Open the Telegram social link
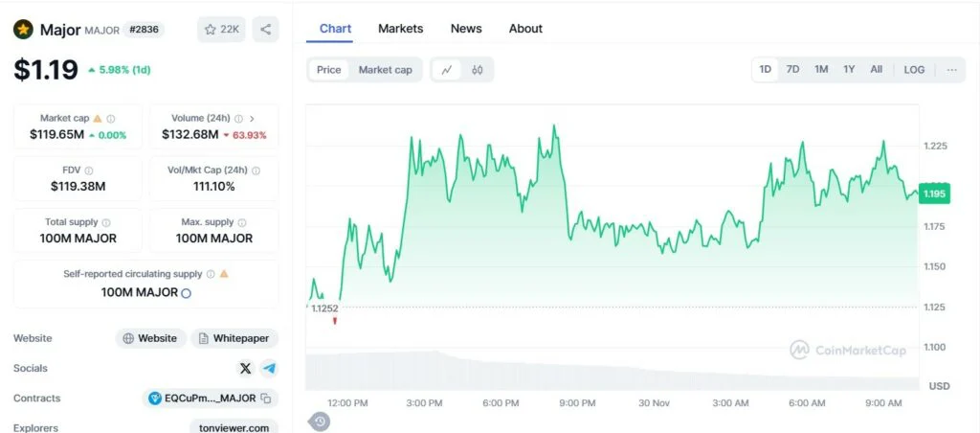 pyautogui.click(x=269, y=368)
